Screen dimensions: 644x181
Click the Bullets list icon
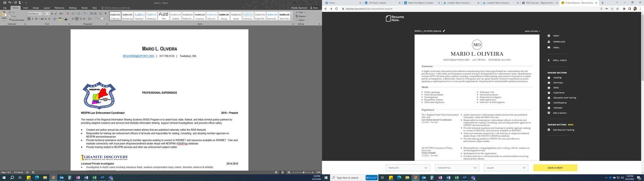[x=73, y=14]
